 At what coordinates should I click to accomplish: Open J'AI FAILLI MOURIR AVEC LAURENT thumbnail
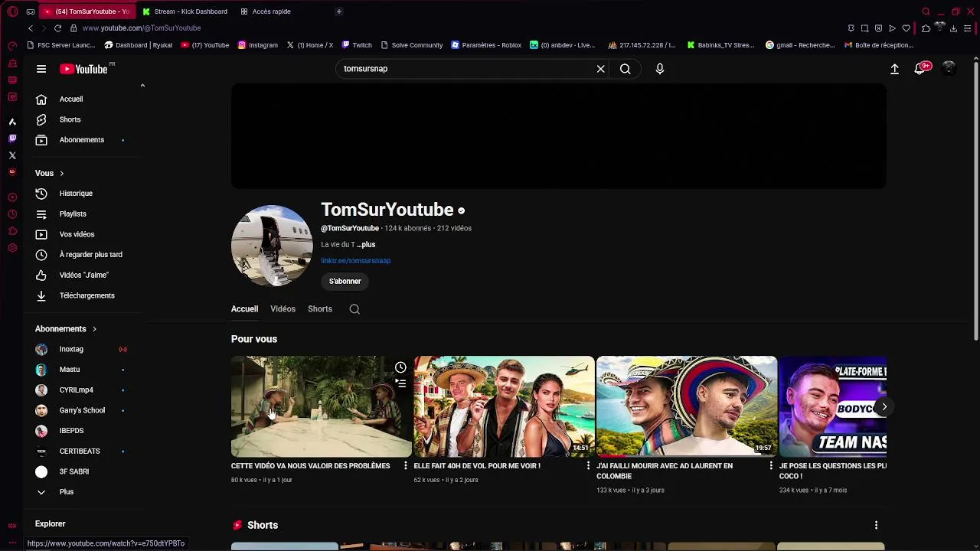pos(687,406)
